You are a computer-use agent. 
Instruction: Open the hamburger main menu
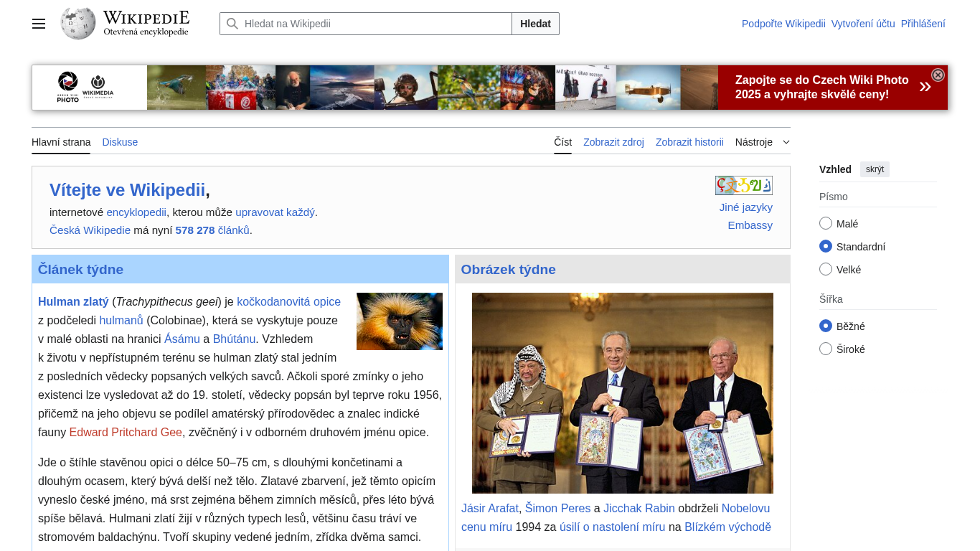(39, 24)
